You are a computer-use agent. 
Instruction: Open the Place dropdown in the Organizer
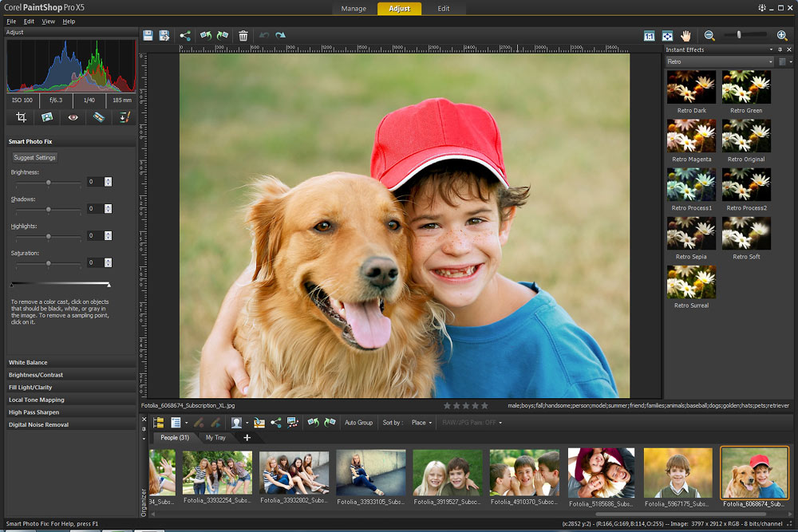420,424
